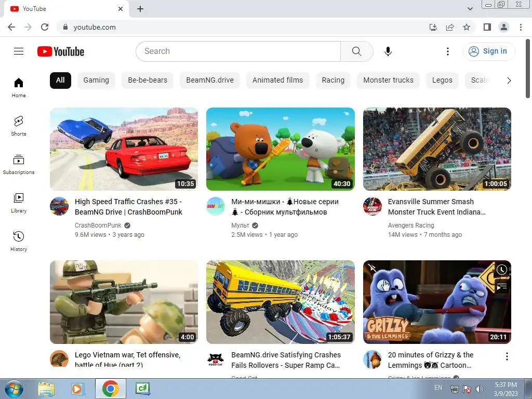Open Windows Explorer from taskbar

click(x=46, y=389)
